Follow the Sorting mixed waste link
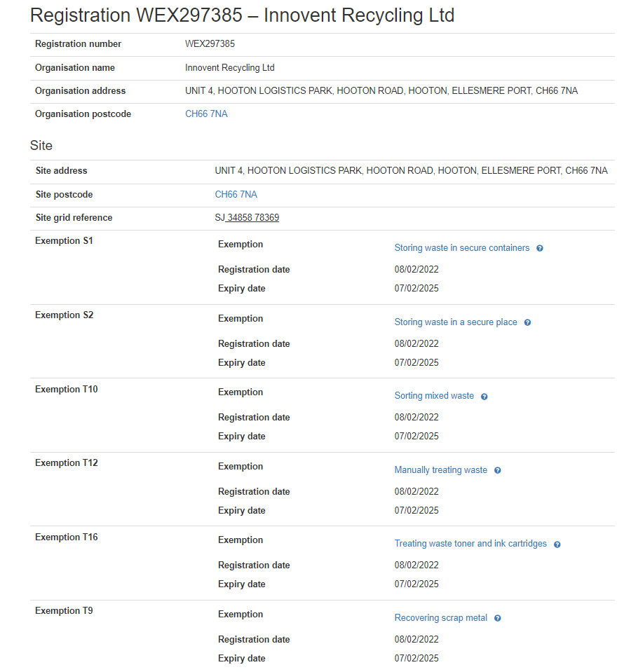 tap(434, 396)
